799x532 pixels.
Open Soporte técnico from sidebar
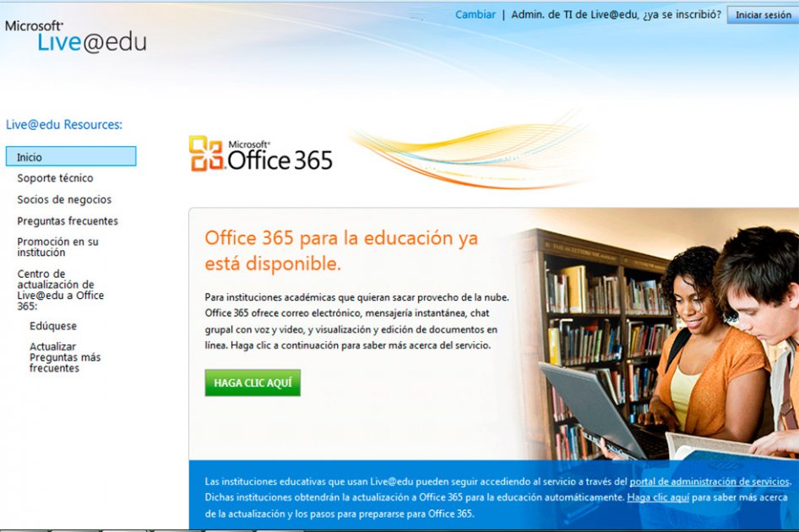(x=55, y=178)
